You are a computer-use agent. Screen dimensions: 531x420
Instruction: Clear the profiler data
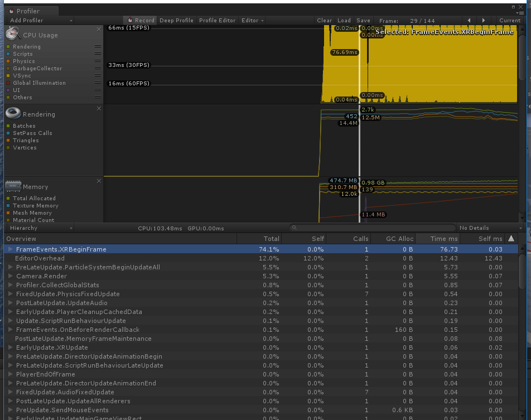[324, 20]
